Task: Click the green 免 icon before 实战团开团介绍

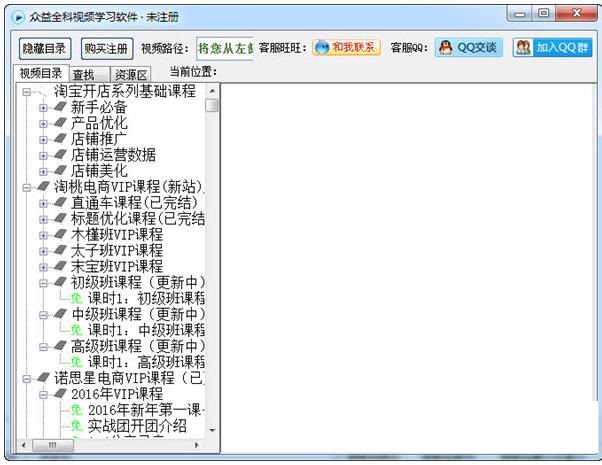Action: pos(77,427)
